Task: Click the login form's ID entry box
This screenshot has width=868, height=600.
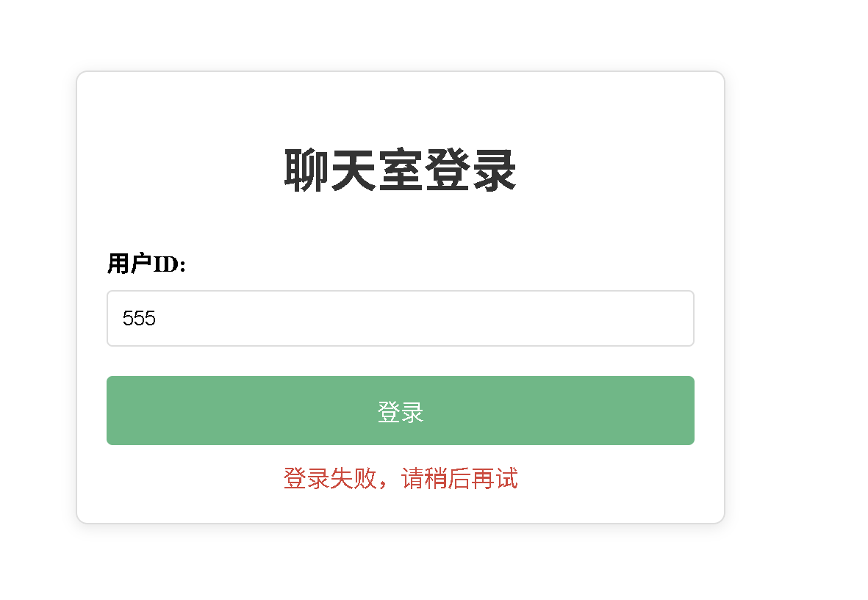Action: [400, 318]
